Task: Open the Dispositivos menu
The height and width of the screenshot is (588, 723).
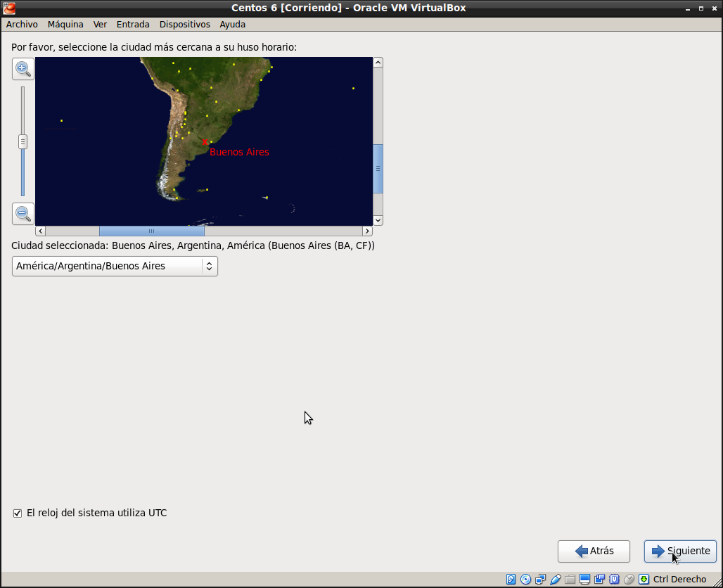Action: 184,24
